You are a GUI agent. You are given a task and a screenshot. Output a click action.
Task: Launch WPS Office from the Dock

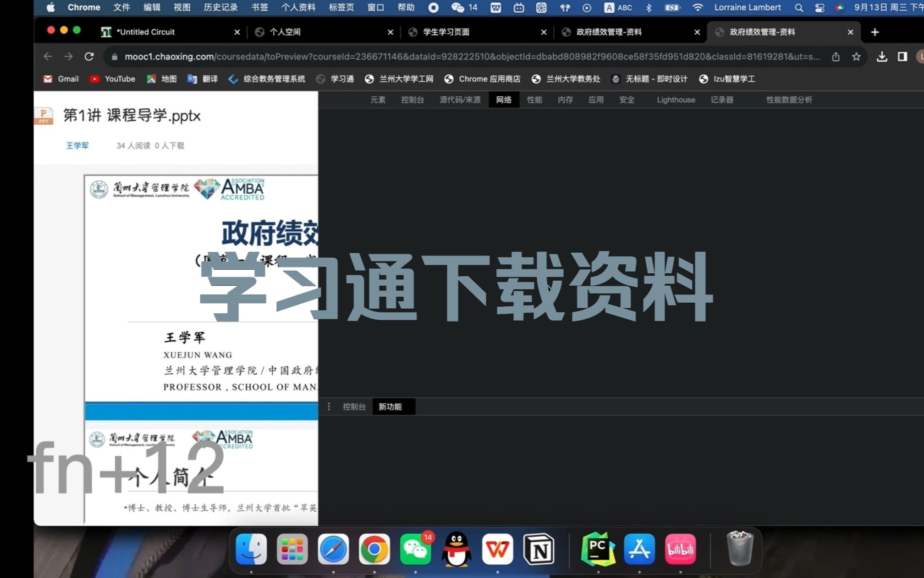point(497,549)
